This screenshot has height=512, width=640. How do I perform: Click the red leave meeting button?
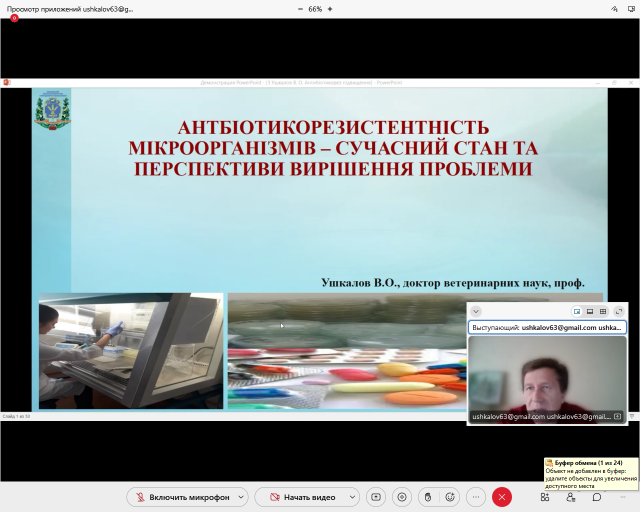(502, 496)
